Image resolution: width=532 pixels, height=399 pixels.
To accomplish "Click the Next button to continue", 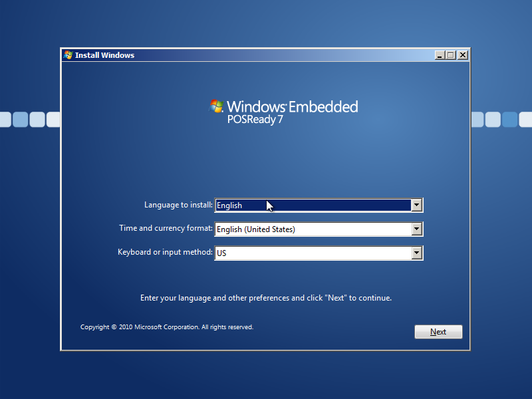I will tap(438, 331).
